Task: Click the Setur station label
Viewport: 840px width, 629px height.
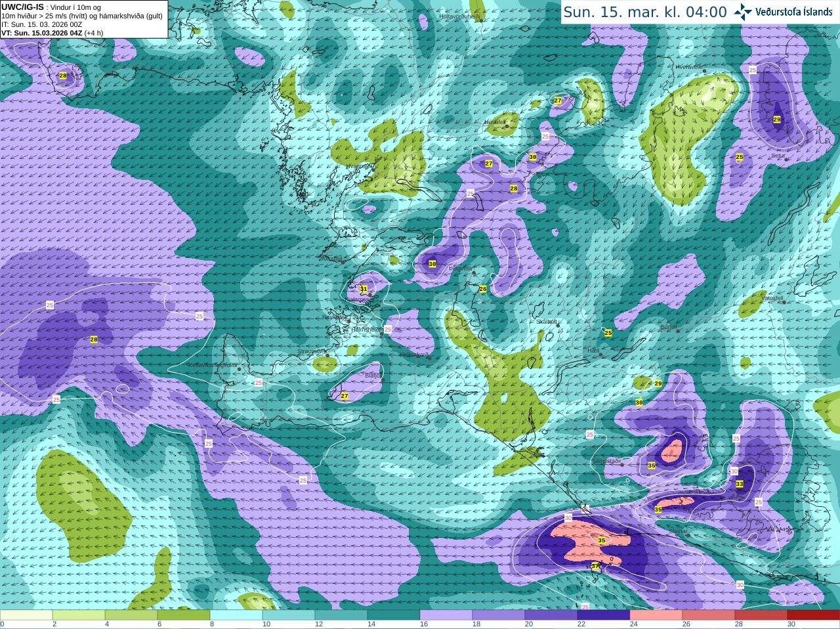Action: point(778,156)
